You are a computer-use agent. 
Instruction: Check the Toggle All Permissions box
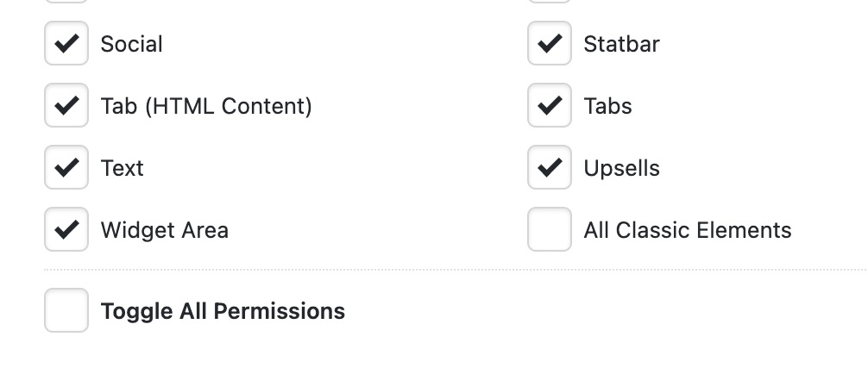tap(66, 310)
